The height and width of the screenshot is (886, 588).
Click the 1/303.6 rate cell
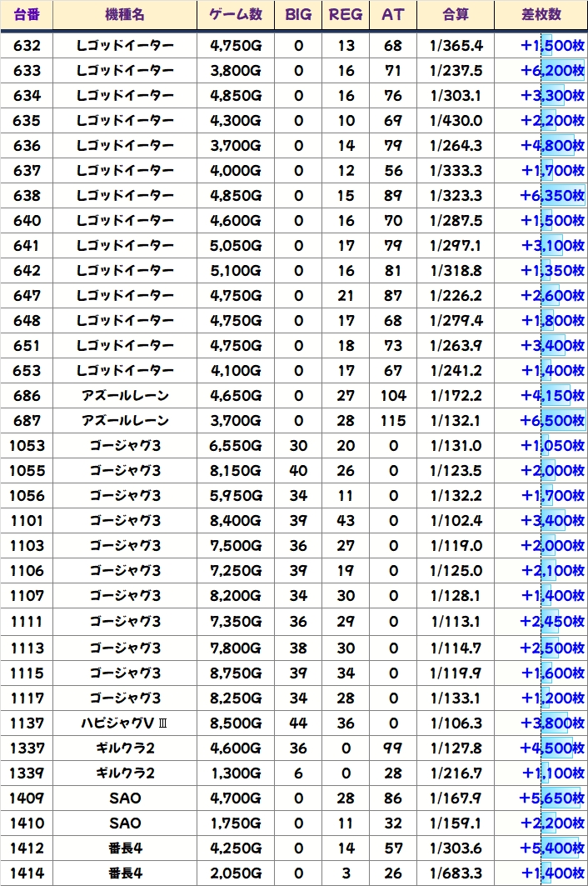tap(456, 848)
